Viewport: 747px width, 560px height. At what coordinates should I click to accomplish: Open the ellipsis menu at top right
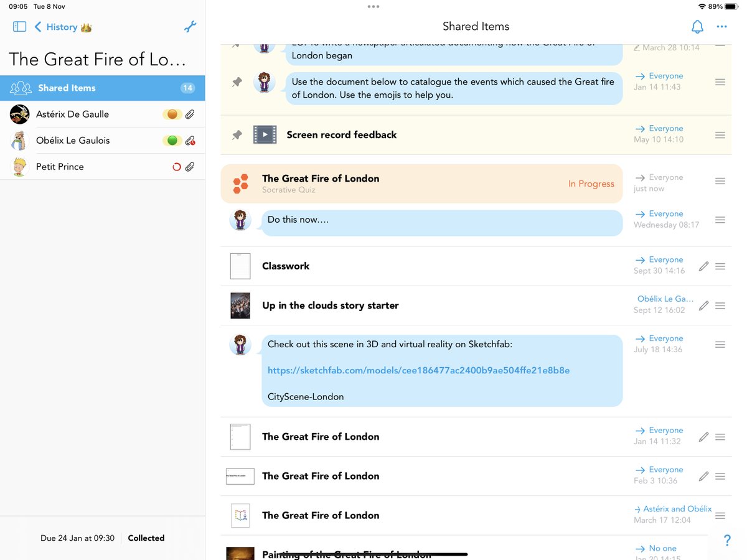tap(722, 27)
